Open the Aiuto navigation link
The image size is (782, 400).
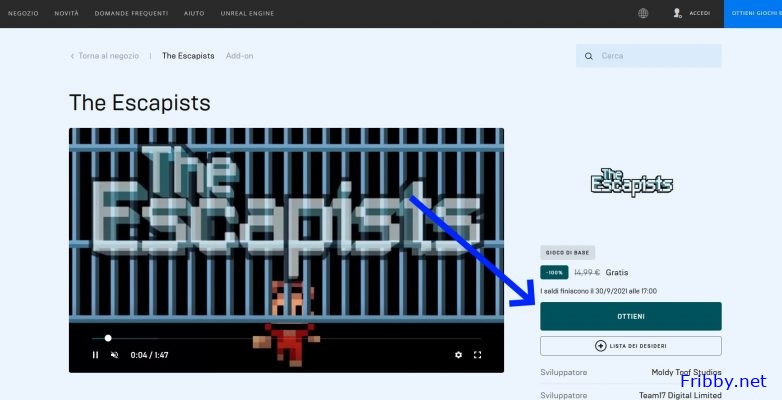pyautogui.click(x=194, y=13)
